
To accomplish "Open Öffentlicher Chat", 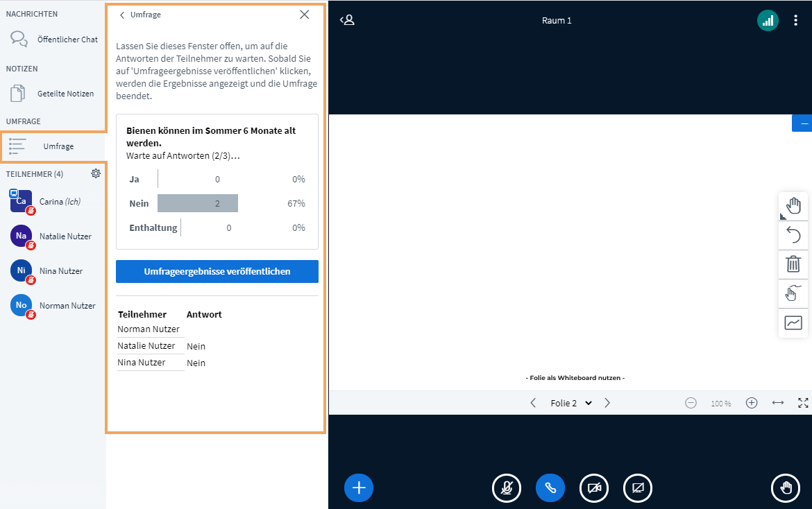I will [x=53, y=40].
